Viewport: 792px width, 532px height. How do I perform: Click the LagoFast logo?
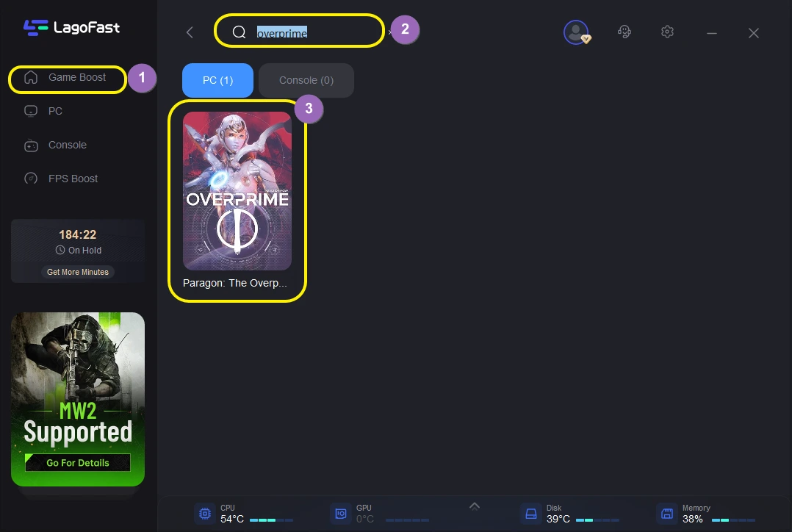pos(71,28)
